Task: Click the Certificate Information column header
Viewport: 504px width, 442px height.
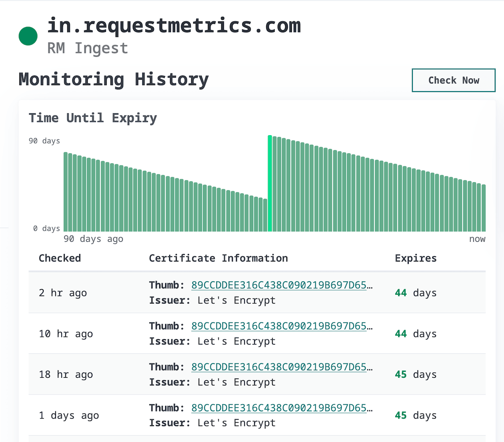Action: (218, 258)
